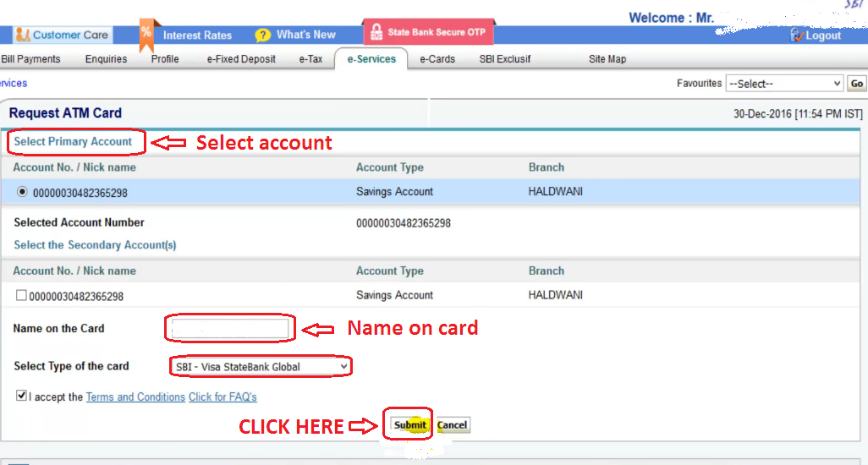Click the percent Interest Rates icon
The height and width of the screenshot is (465, 868).
point(146,33)
